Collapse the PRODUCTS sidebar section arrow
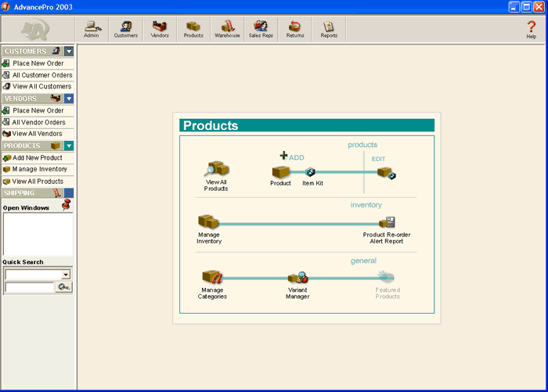Screen dimensions: 548x392 (69, 146)
